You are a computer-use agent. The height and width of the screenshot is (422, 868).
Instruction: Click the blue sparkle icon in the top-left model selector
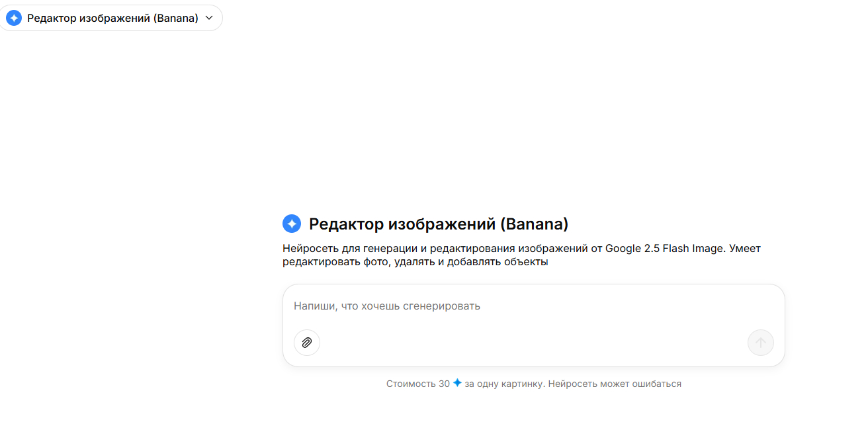tap(14, 18)
